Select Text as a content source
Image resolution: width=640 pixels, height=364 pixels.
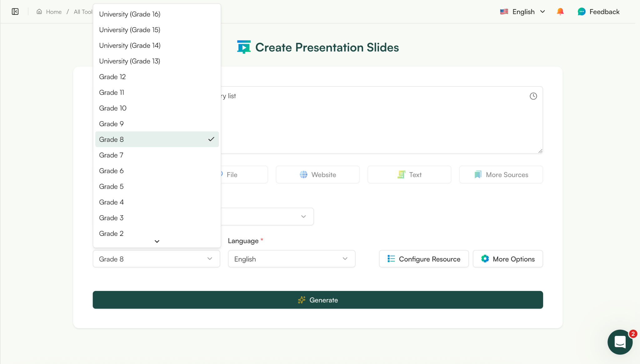409,174
